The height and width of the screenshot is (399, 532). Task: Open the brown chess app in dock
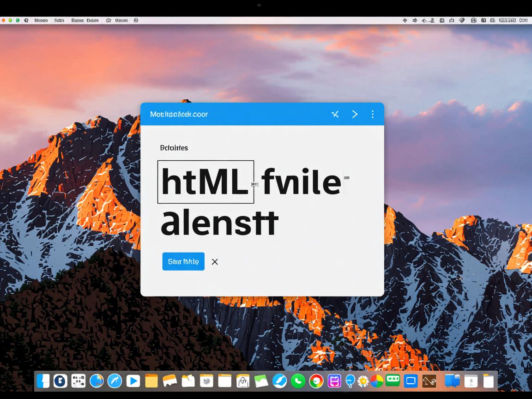(x=429, y=381)
